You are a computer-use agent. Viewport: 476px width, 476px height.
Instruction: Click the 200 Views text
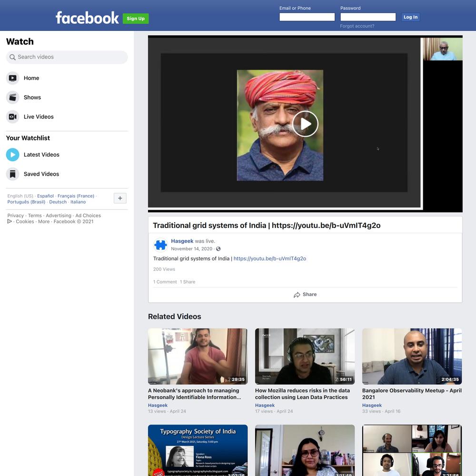tap(164, 269)
